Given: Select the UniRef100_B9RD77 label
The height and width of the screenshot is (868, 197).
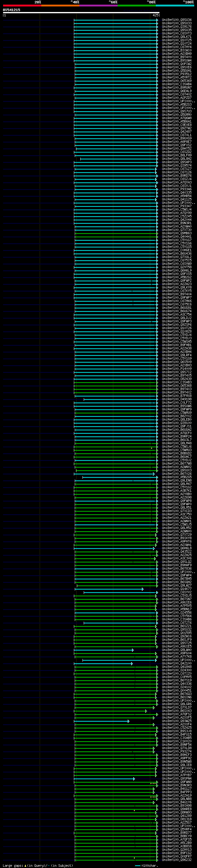Looking at the screenshot, I should tap(177, 833).
